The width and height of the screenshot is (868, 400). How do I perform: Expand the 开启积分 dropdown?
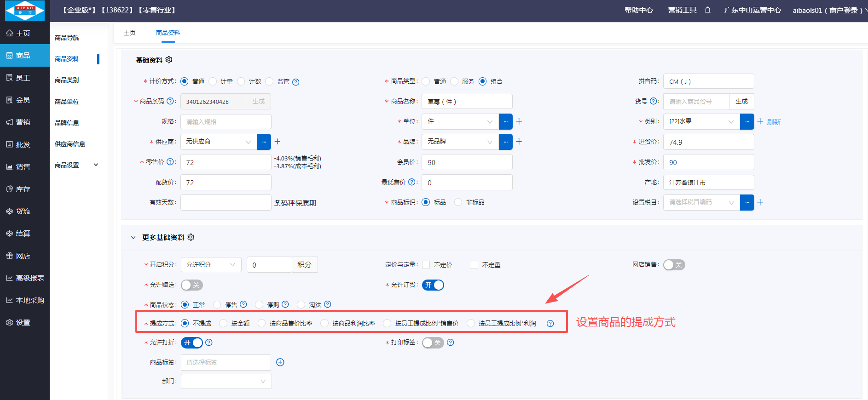[x=211, y=265]
